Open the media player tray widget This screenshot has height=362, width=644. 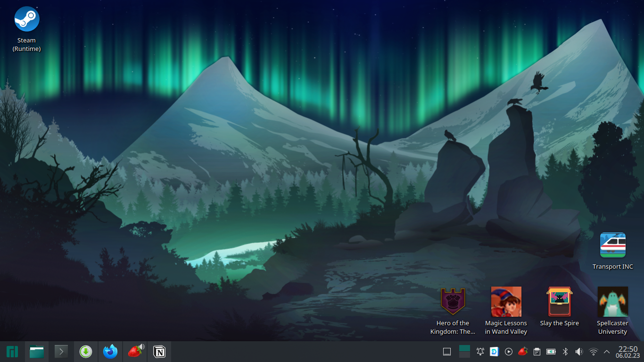[x=509, y=352]
